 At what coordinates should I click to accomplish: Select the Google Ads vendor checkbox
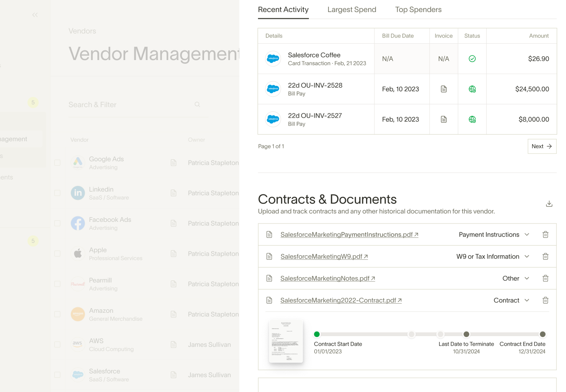[x=58, y=163]
